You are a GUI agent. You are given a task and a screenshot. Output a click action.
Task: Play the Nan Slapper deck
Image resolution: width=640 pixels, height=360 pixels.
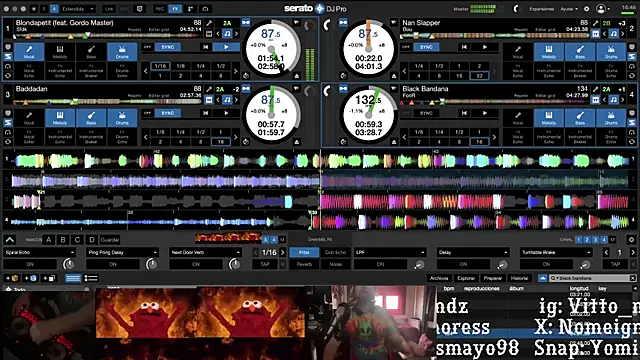click(485, 47)
